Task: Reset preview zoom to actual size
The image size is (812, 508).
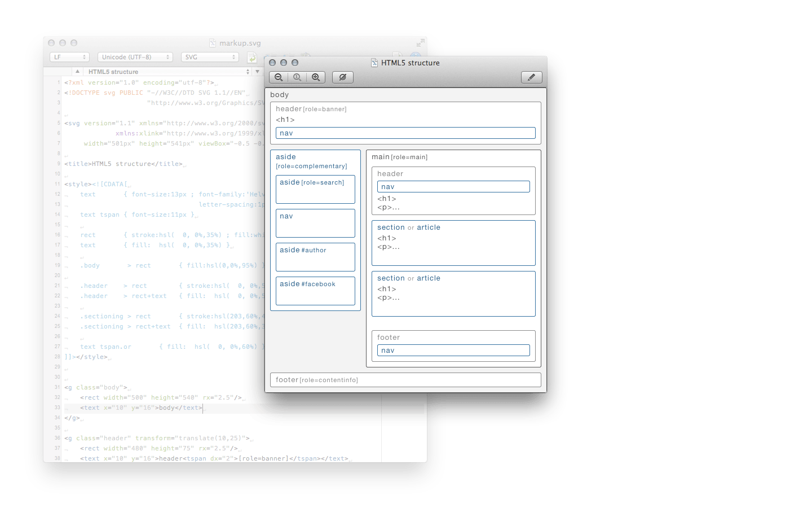Action: [297, 77]
